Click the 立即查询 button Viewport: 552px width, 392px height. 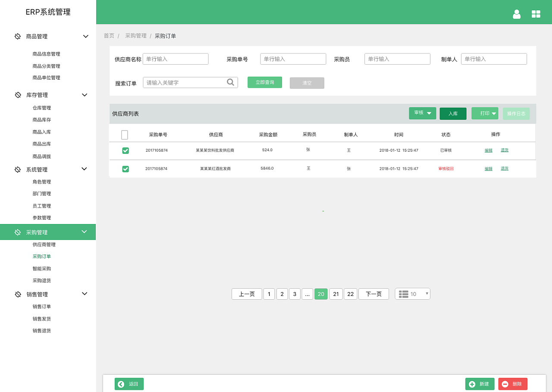tap(264, 82)
